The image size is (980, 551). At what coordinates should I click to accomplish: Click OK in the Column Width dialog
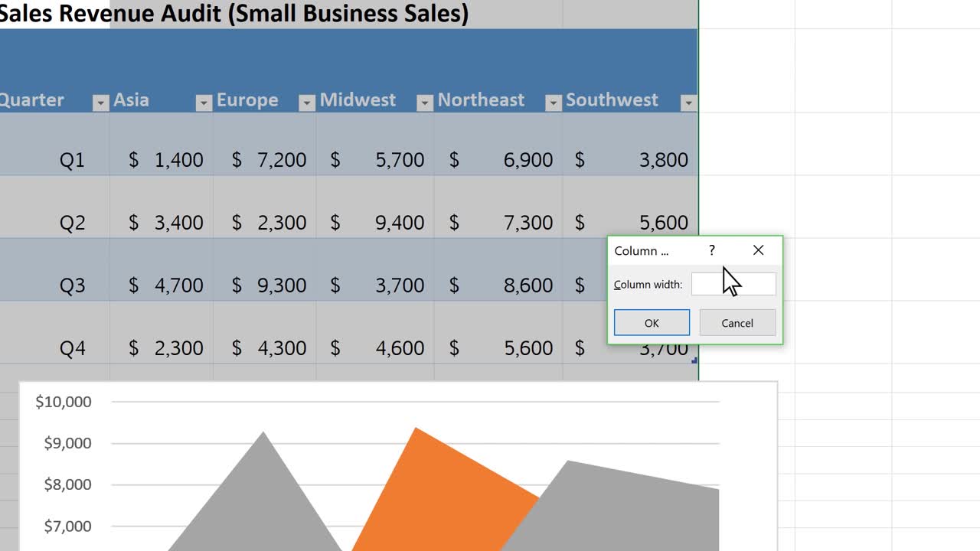tap(652, 323)
